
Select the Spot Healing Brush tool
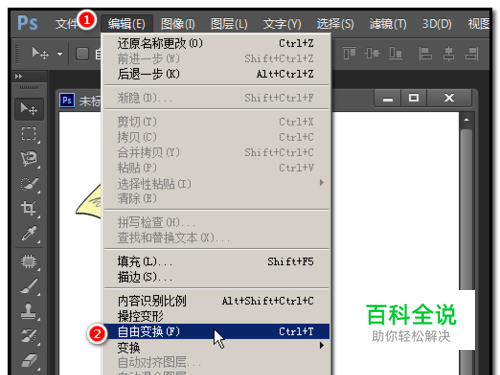pyautogui.click(x=29, y=262)
